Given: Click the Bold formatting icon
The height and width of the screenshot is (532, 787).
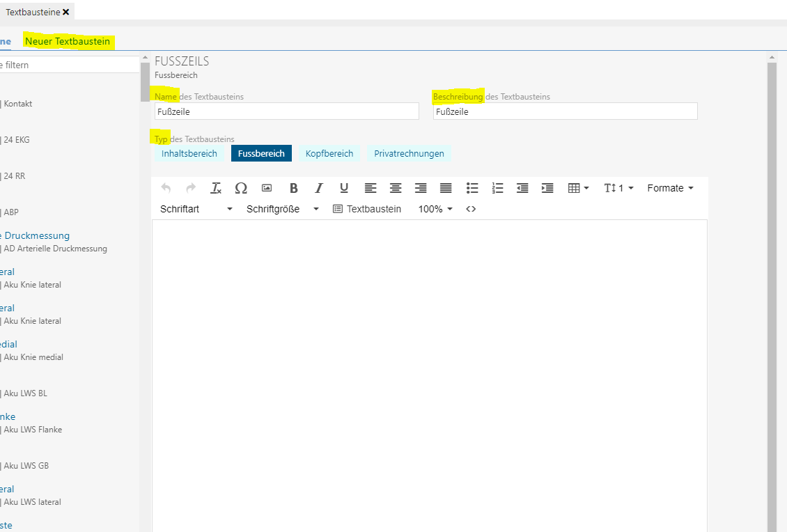Looking at the screenshot, I should tap(294, 188).
